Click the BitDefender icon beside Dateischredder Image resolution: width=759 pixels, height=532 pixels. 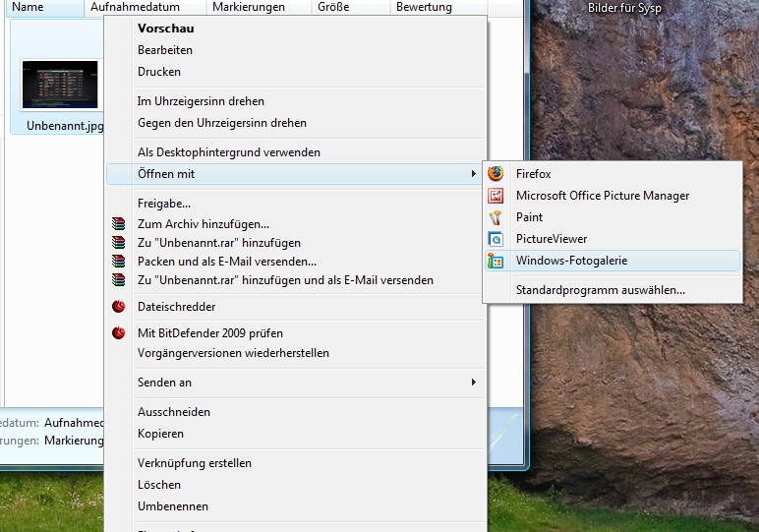pyautogui.click(x=119, y=307)
